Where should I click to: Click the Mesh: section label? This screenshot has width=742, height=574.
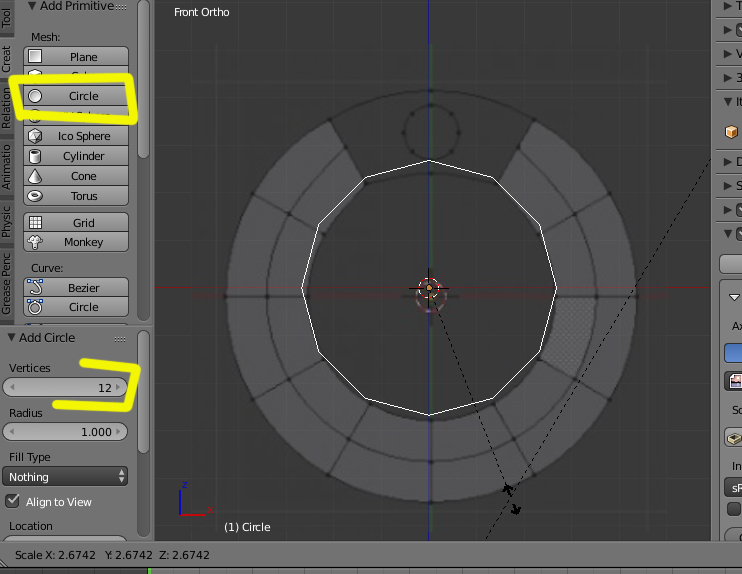tap(45, 37)
